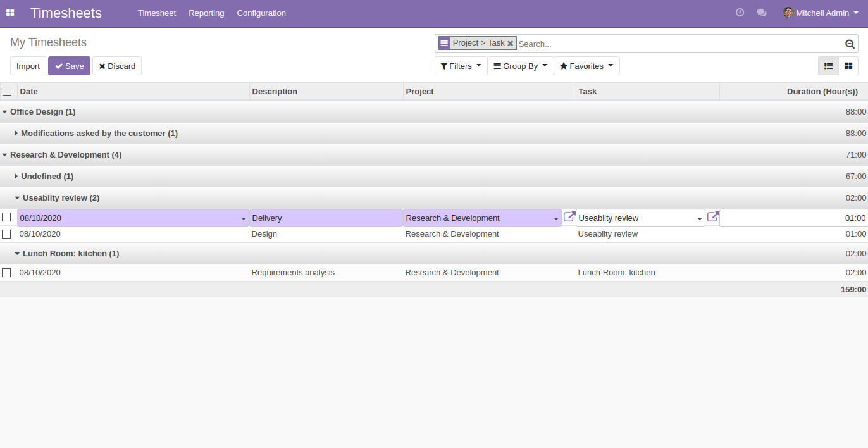This screenshot has width=868, height=448.
Task: Save the timesheet changes
Action: 69,66
